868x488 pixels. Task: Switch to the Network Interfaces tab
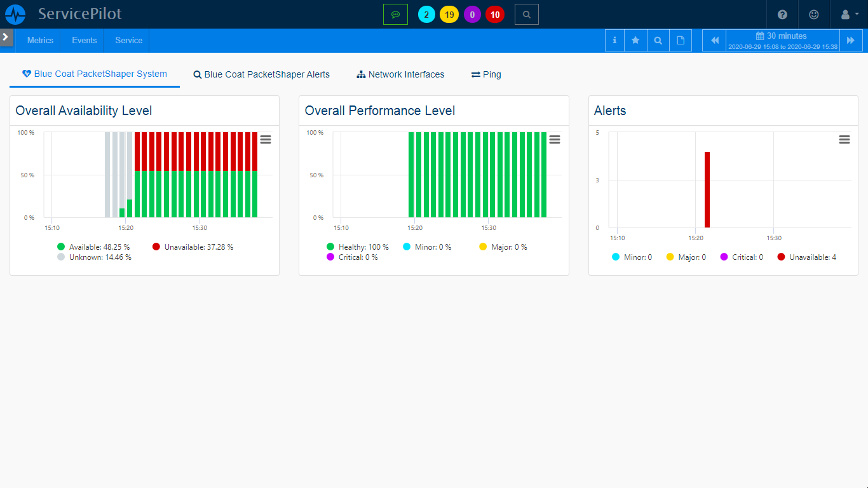[x=400, y=74]
